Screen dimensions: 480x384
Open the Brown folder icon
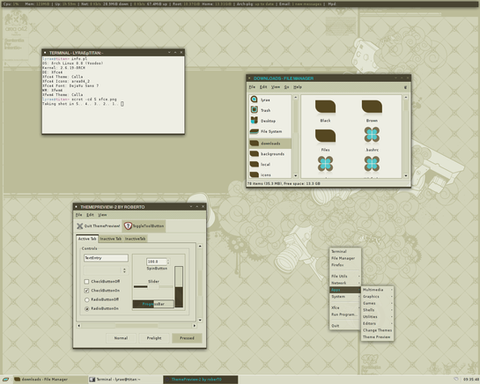[x=372, y=107]
